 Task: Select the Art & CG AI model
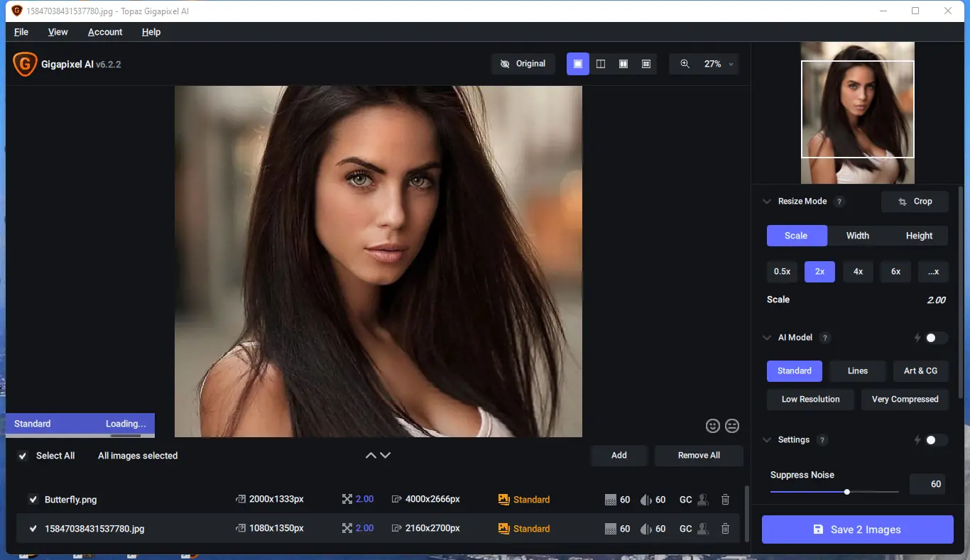pos(920,371)
